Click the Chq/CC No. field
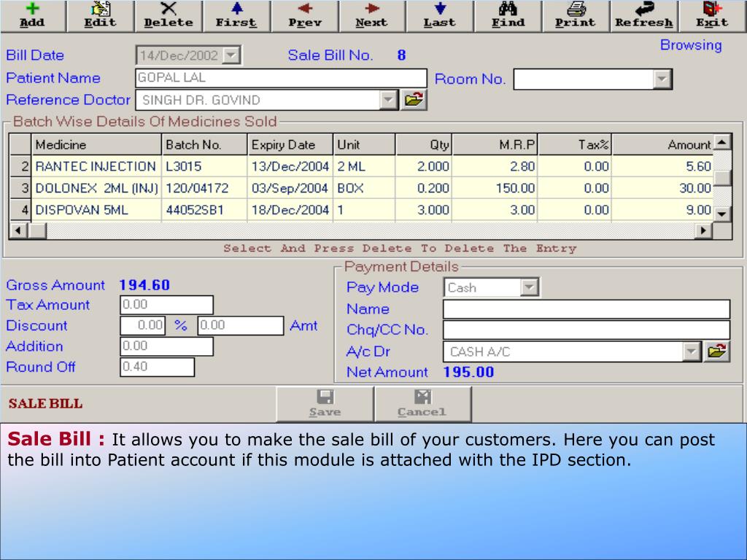747x560 pixels. tap(587, 330)
